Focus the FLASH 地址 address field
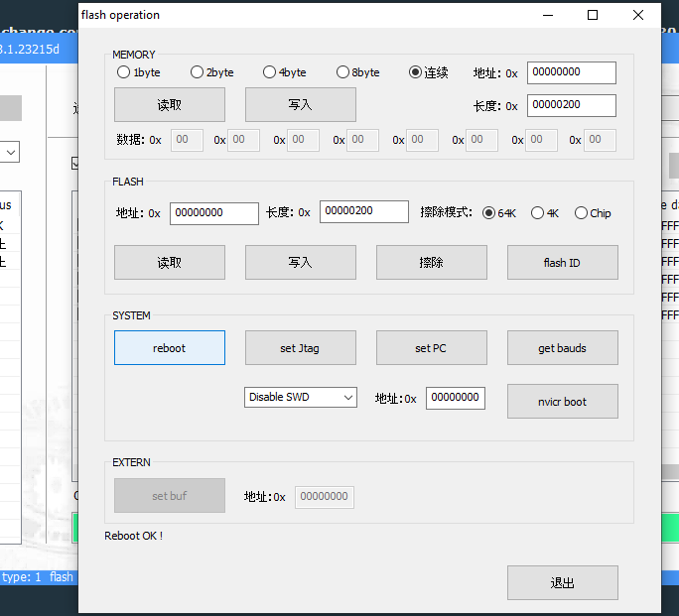Viewport: 679px width, 616px height. [213, 213]
